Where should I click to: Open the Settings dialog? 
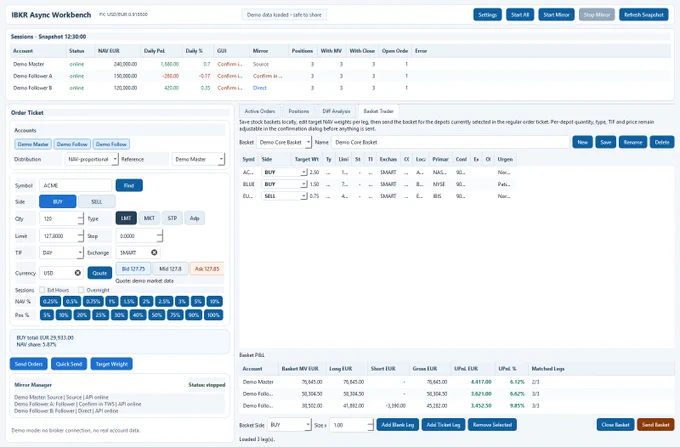487,15
